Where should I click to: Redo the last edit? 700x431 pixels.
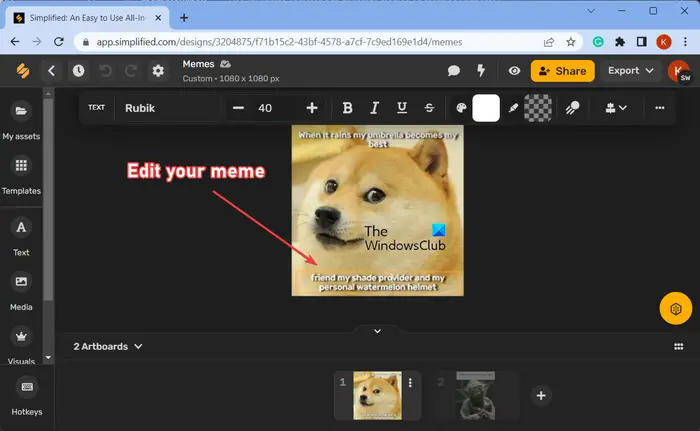tap(131, 71)
